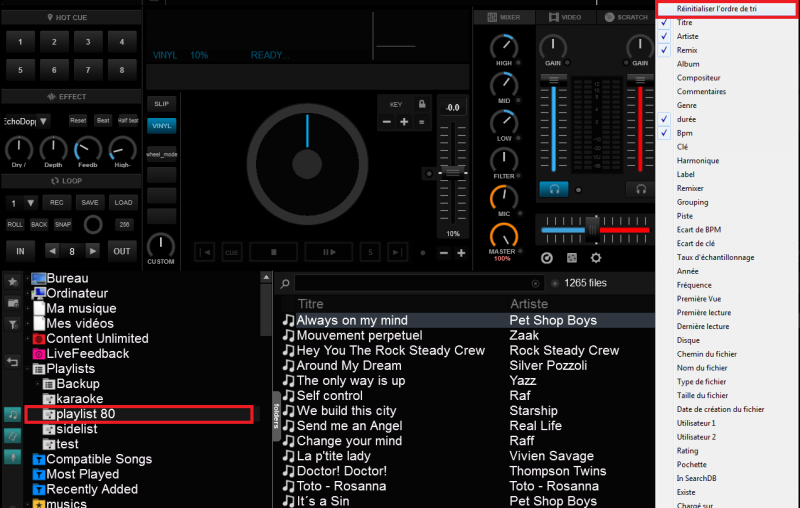Click the CUE transport button
The height and width of the screenshot is (508, 800).
(x=232, y=252)
